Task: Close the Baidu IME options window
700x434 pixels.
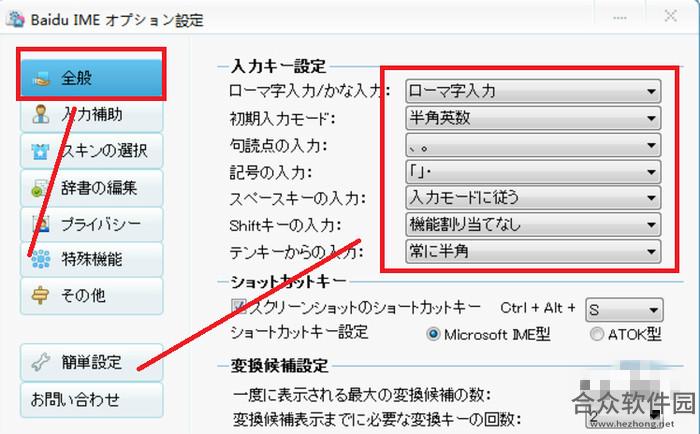Action: pyautogui.click(x=671, y=17)
